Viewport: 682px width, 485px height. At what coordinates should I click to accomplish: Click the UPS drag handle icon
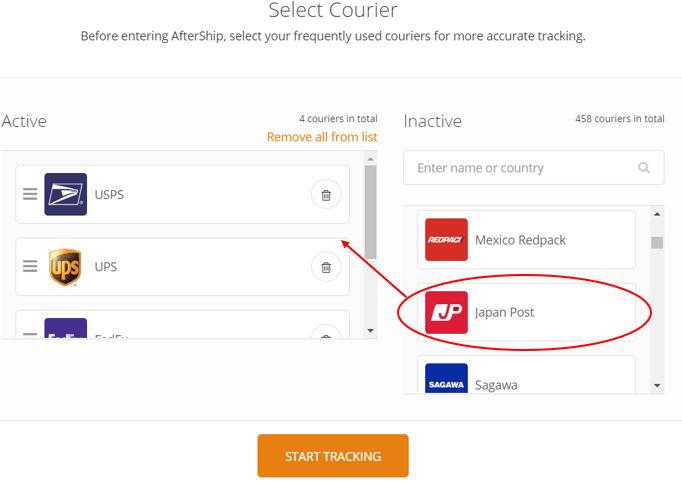coord(30,266)
